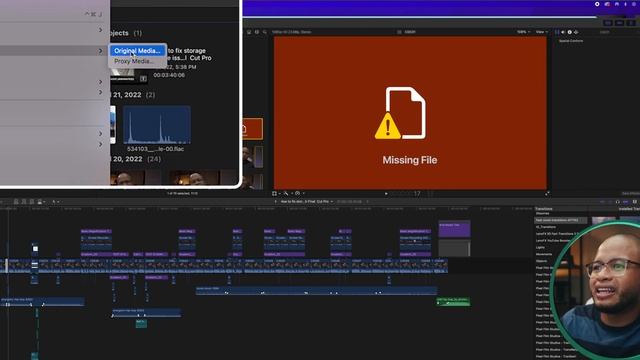640x360 pixels.
Task: Select the Lights transitions category
Action: (x=540, y=247)
